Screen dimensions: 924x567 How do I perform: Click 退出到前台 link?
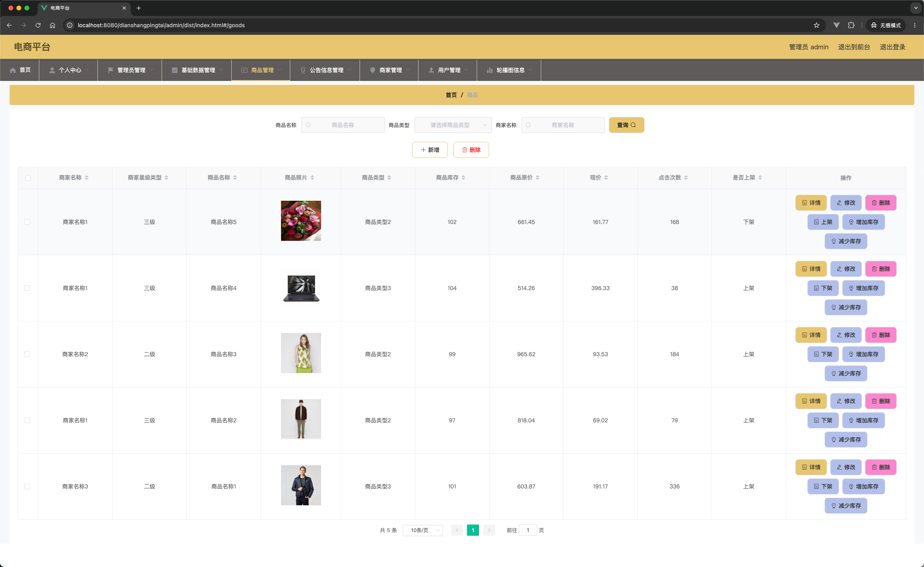[854, 47]
